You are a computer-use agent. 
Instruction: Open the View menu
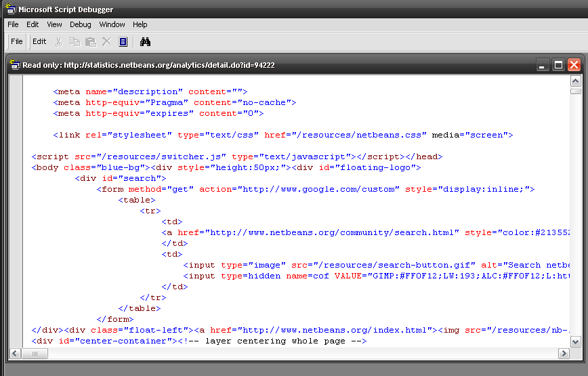pyautogui.click(x=54, y=24)
